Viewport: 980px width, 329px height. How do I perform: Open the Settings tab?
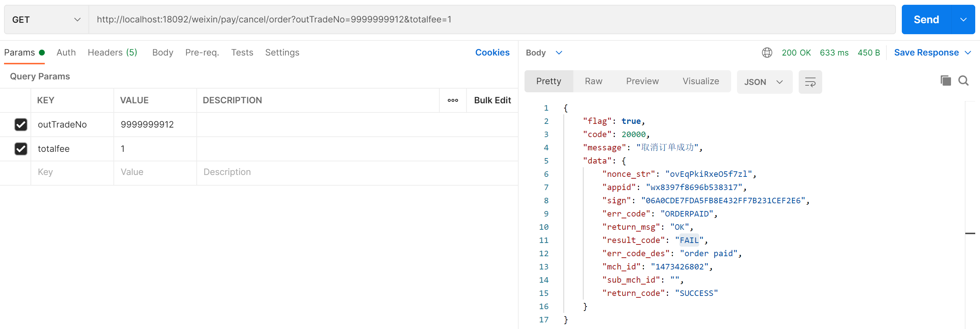(282, 53)
